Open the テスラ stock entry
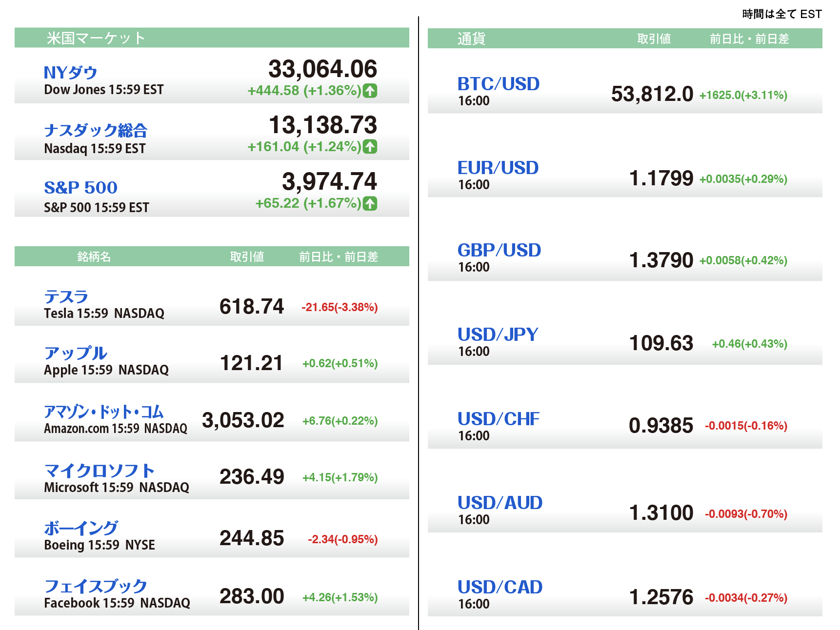840x630 pixels. click(x=66, y=296)
